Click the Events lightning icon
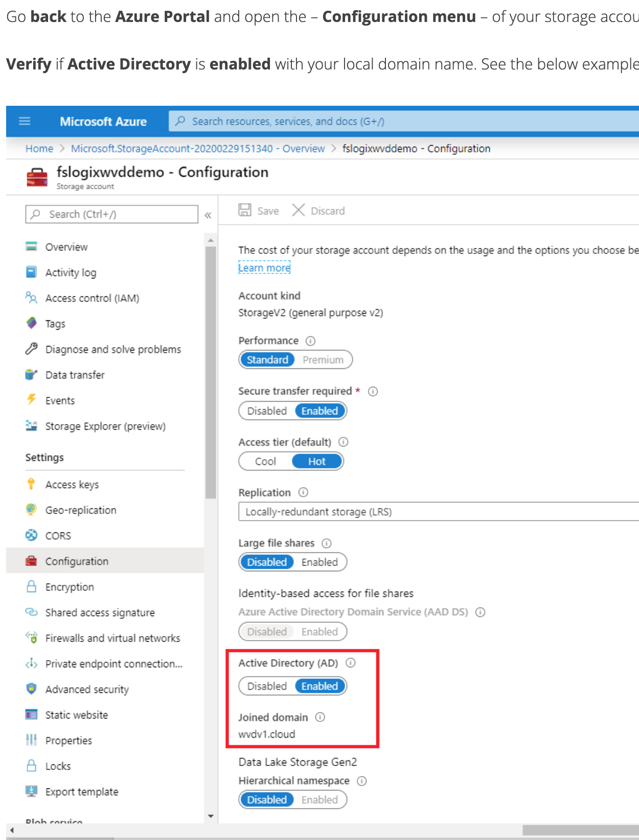The height and width of the screenshot is (840, 639). pyautogui.click(x=31, y=400)
